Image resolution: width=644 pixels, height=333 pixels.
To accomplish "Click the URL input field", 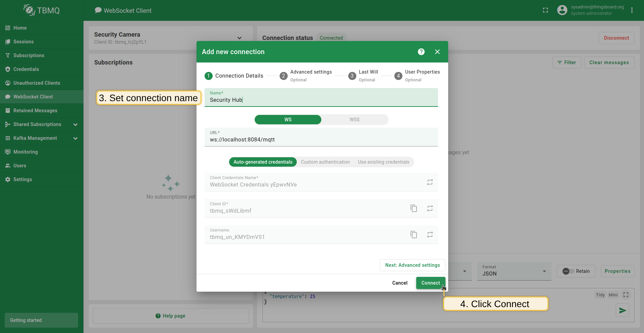I will [x=321, y=140].
